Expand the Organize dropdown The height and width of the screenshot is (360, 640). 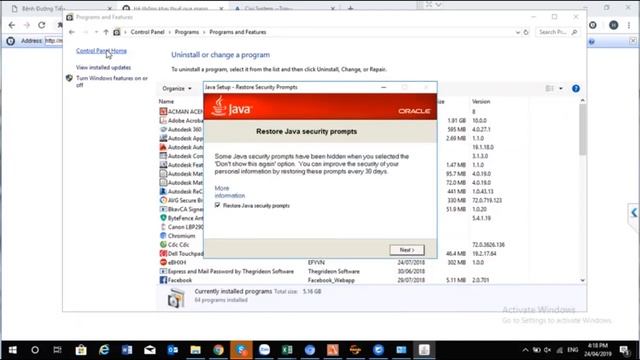tap(176, 89)
